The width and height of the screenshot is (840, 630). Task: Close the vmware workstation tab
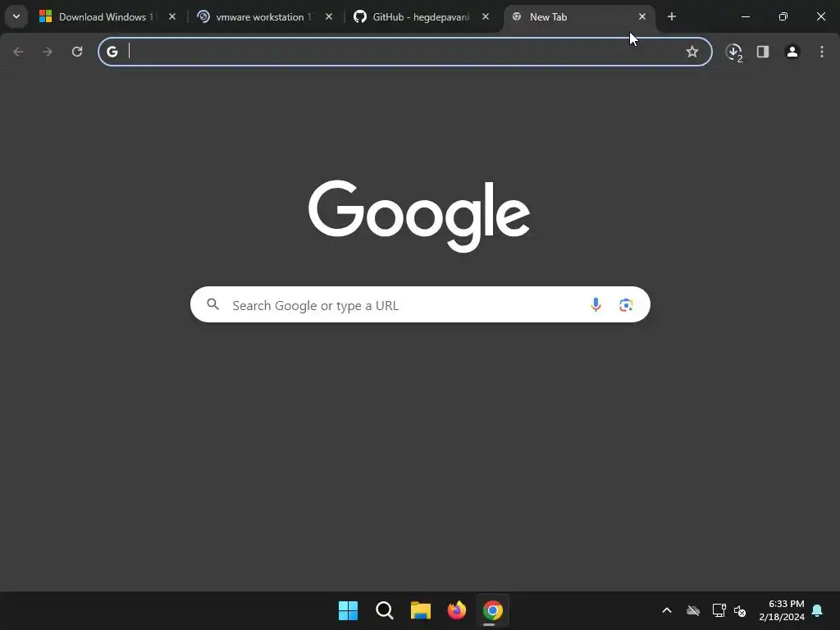coord(329,17)
